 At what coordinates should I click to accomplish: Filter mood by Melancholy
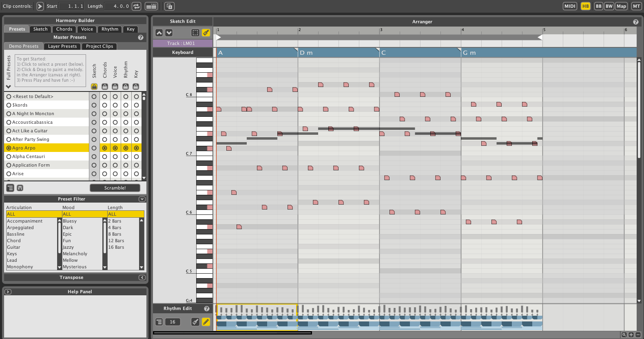75,254
